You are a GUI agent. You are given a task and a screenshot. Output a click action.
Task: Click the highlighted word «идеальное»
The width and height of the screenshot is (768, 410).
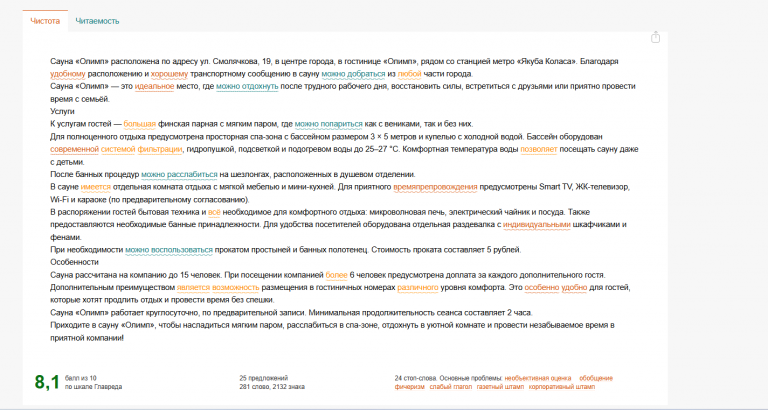[154, 86]
